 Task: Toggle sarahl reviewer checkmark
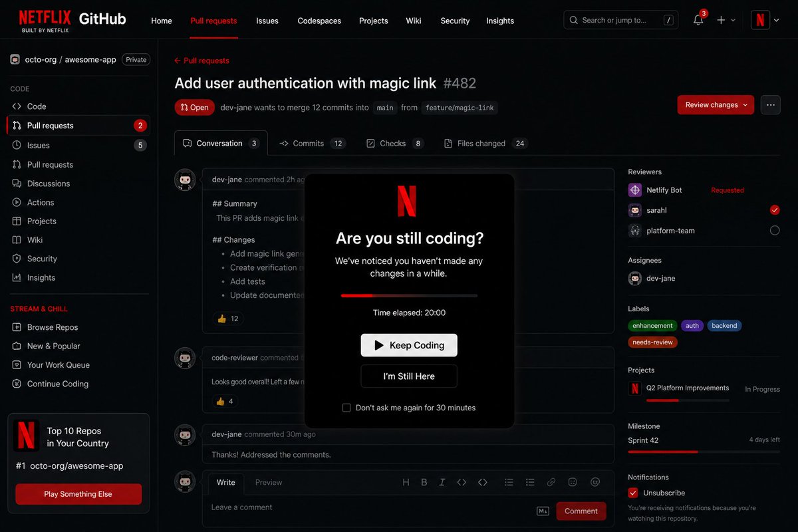[775, 210]
